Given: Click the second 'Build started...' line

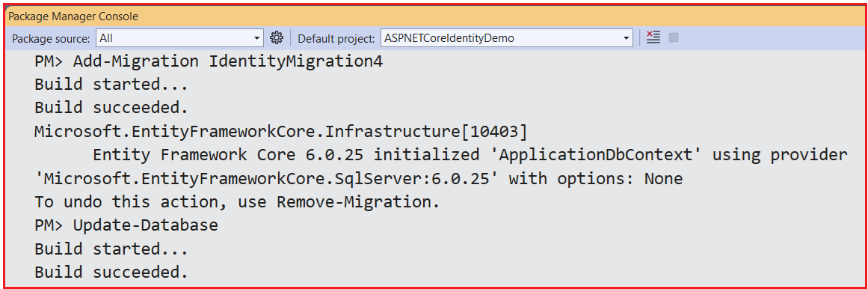Looking at the screenshot, I should (x=112, y=249).
